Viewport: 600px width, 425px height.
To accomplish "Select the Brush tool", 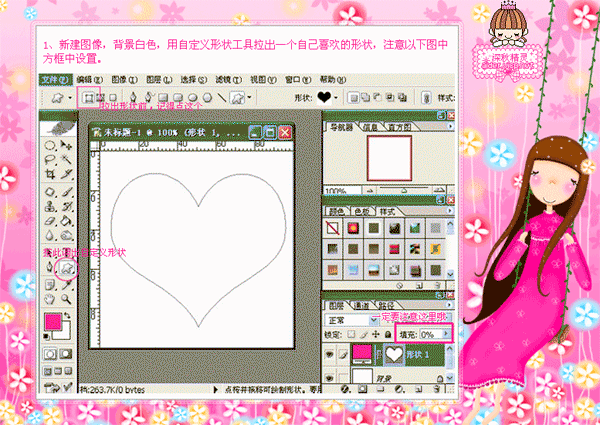I will [x=67, y=192].
